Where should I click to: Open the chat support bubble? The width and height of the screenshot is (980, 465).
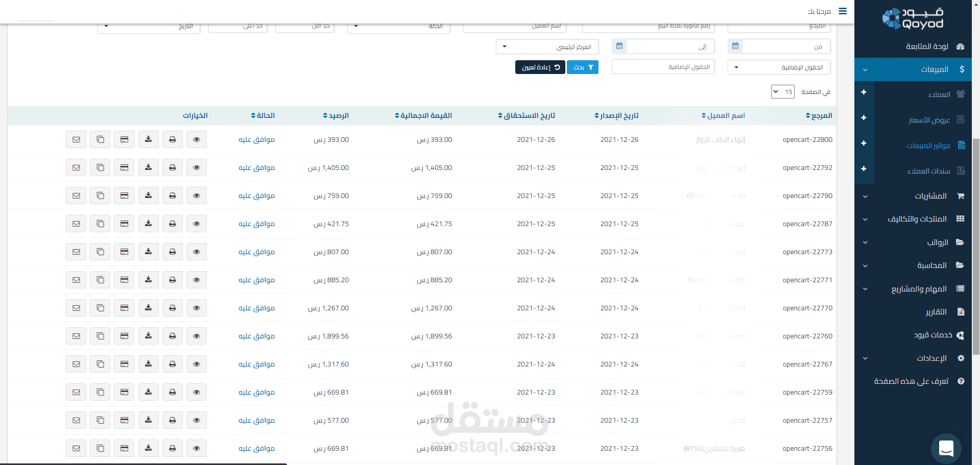click(946, 448)
